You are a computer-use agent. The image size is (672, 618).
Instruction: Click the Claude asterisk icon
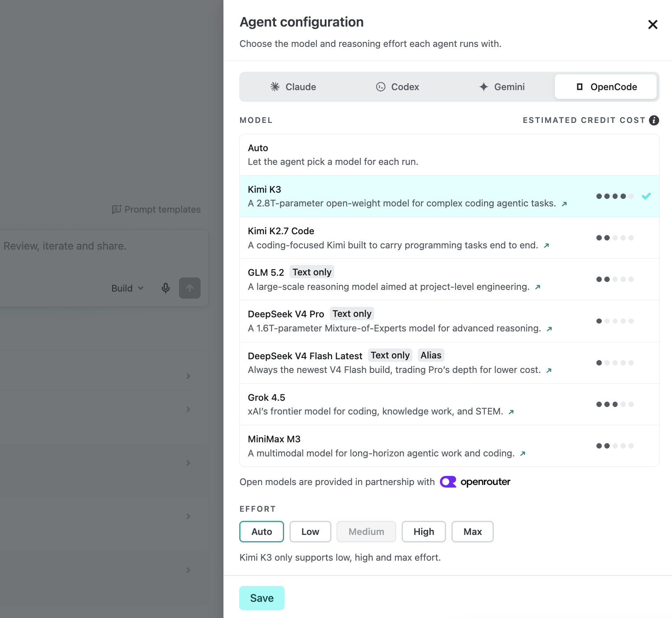pyautogui.click(x=275, y=87)
